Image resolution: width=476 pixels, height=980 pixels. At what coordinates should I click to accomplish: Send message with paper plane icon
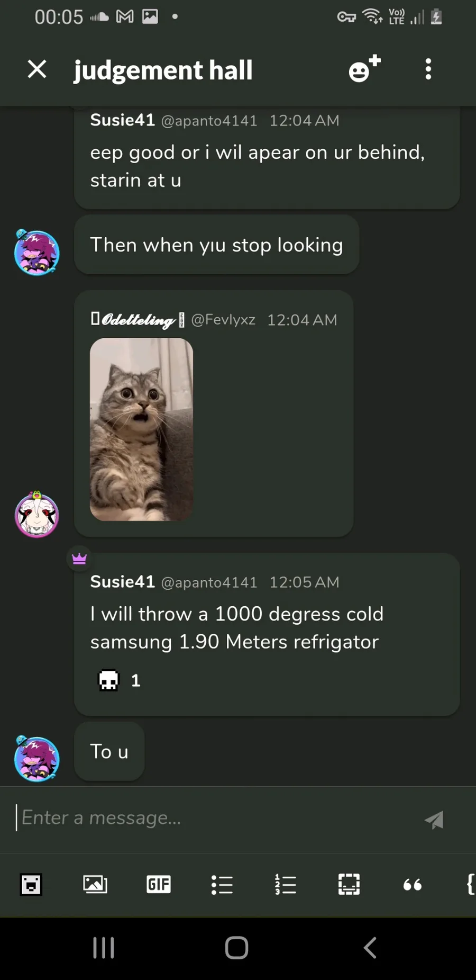click(434, 820)
